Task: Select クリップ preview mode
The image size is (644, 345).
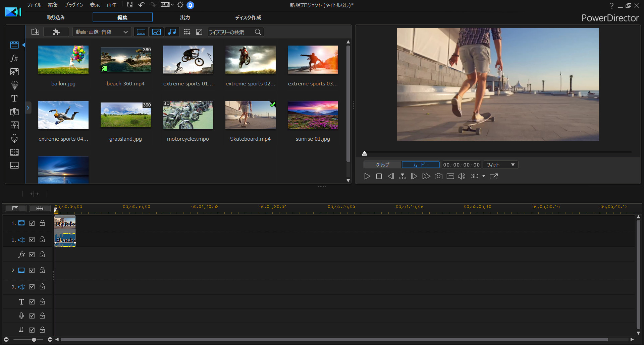Action: coord(383,165)
